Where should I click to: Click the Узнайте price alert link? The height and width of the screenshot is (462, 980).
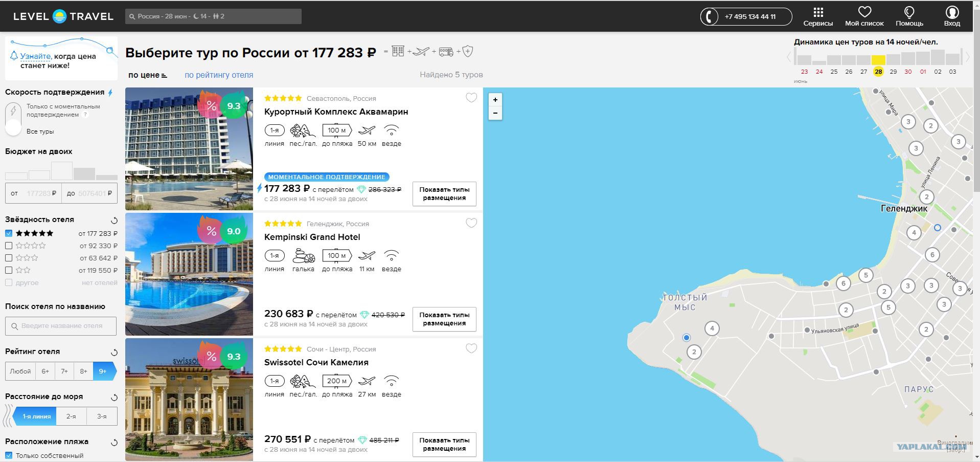click(35, 56)
